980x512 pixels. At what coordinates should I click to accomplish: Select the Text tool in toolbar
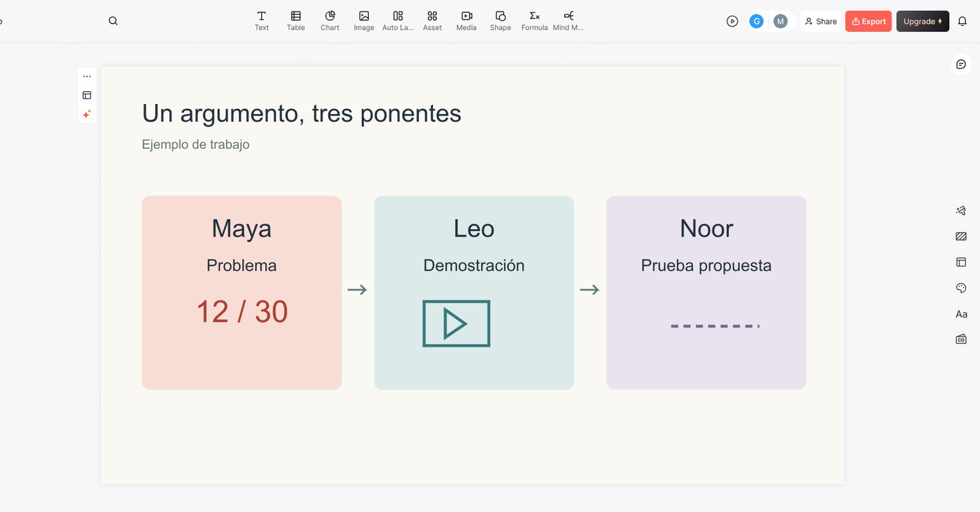261,21
